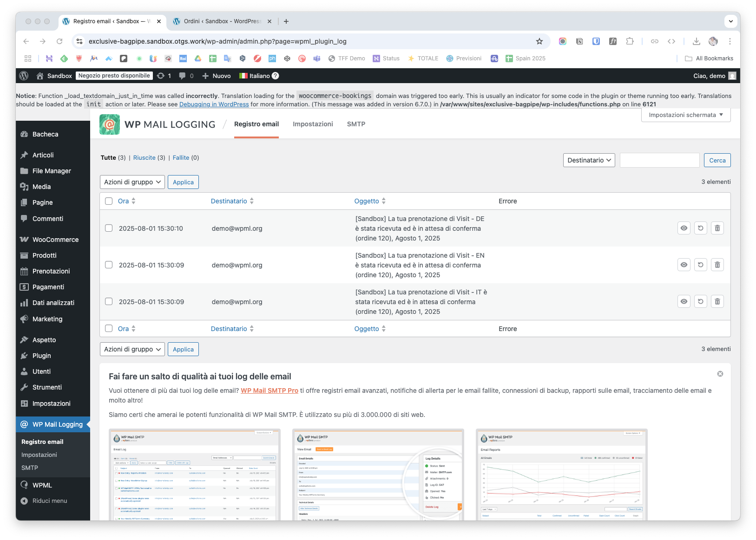
Task: Click the WordPress logo in admin bar
Action: tap(24, 76)
